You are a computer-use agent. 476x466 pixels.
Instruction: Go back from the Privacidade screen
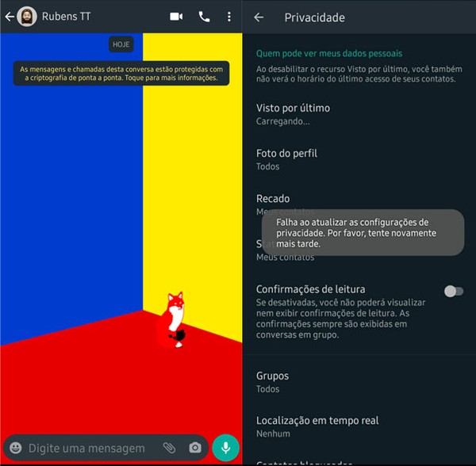click(x=259, y=17)
